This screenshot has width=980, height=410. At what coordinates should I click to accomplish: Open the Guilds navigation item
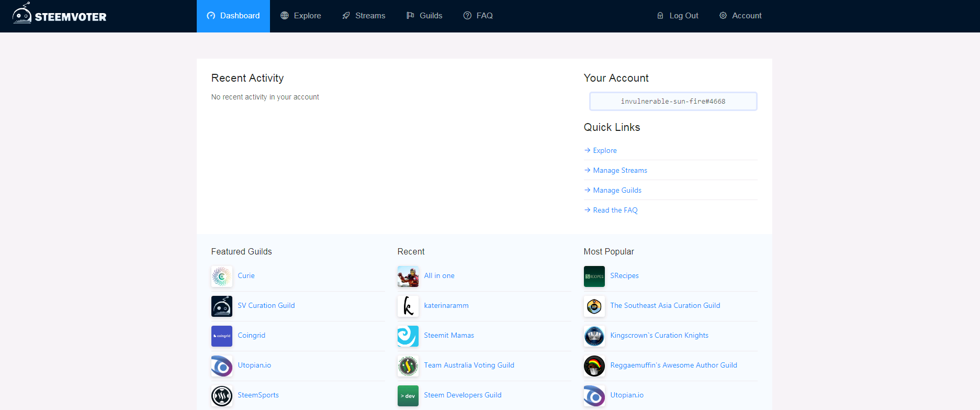pos(424,16)
